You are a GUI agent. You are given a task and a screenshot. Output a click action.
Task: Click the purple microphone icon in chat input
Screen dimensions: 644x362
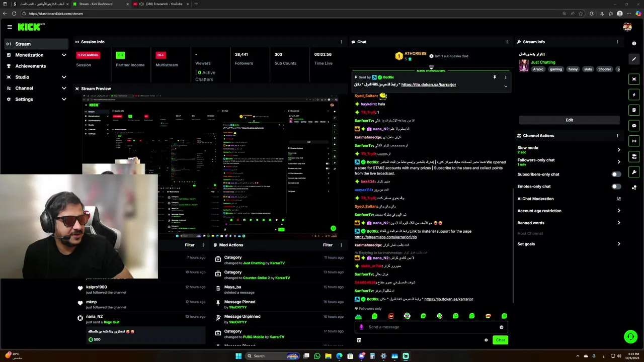[361, 327]
